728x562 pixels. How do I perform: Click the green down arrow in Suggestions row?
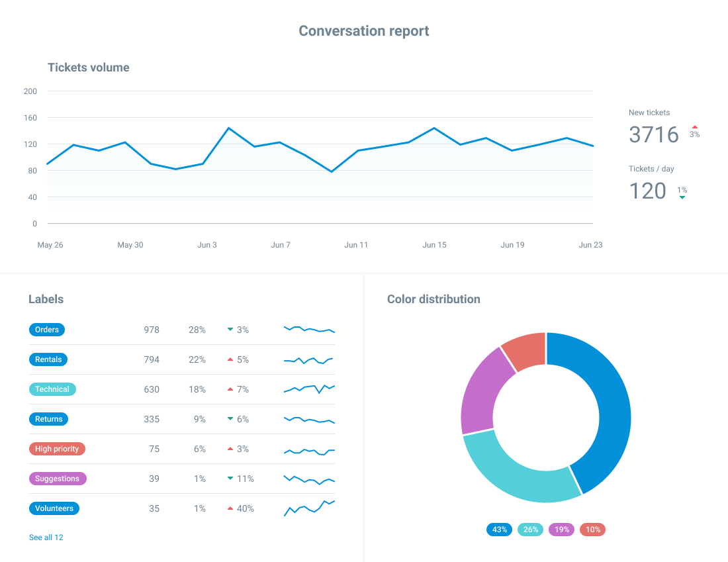point(230,479)
